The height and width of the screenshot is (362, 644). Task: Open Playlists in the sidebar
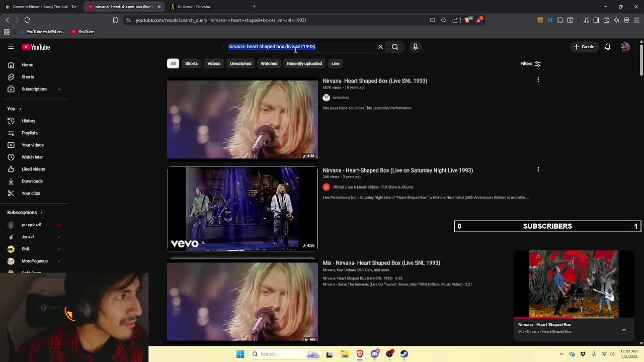tap(29, 133)
